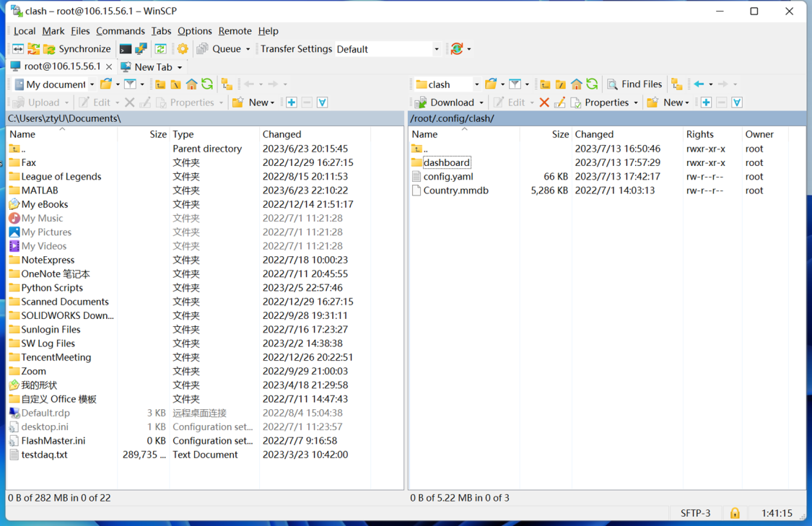The width and height of the screenshot is (812, 526).
Task: Go to local root directory icon
Action: pyautogui.click(x=176, y=84)
